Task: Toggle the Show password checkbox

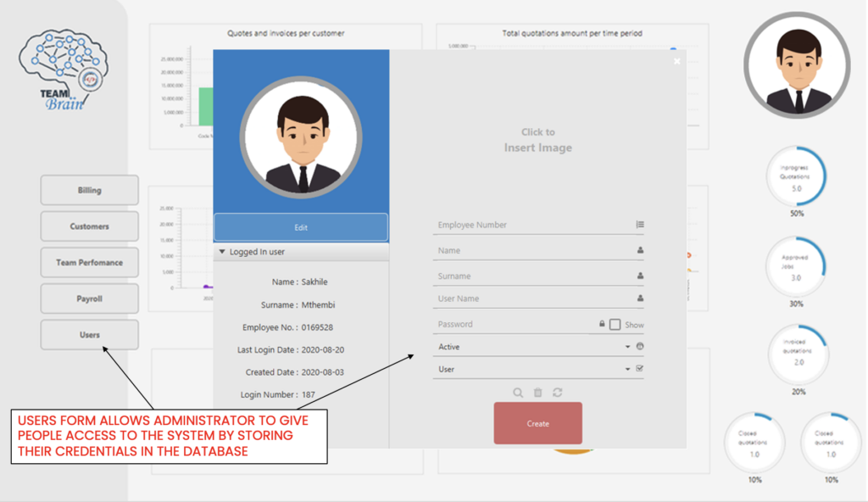Action: [x=615, y=325]
